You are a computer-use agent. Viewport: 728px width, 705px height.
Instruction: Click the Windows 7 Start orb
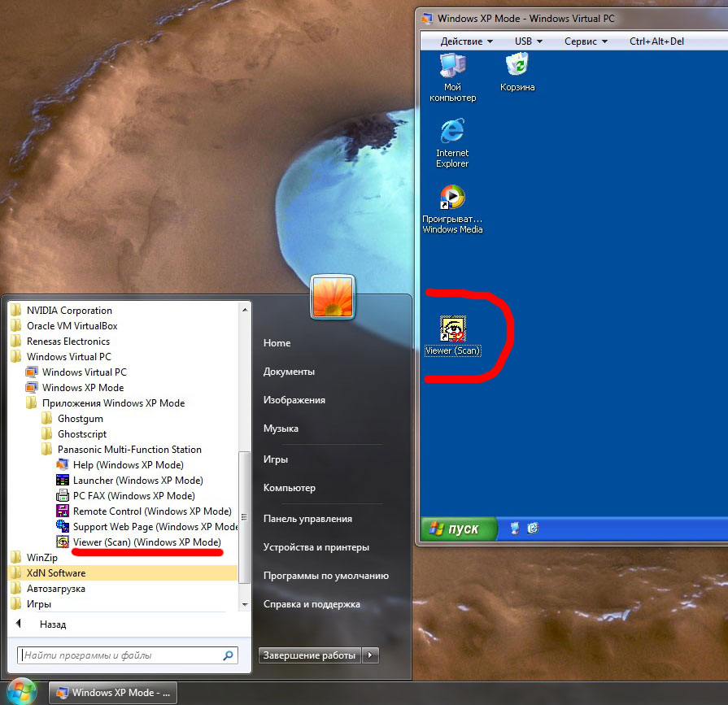tap(22, 691)
